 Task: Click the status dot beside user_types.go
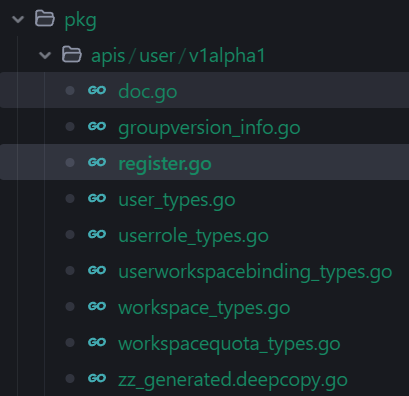pos(70,198)
